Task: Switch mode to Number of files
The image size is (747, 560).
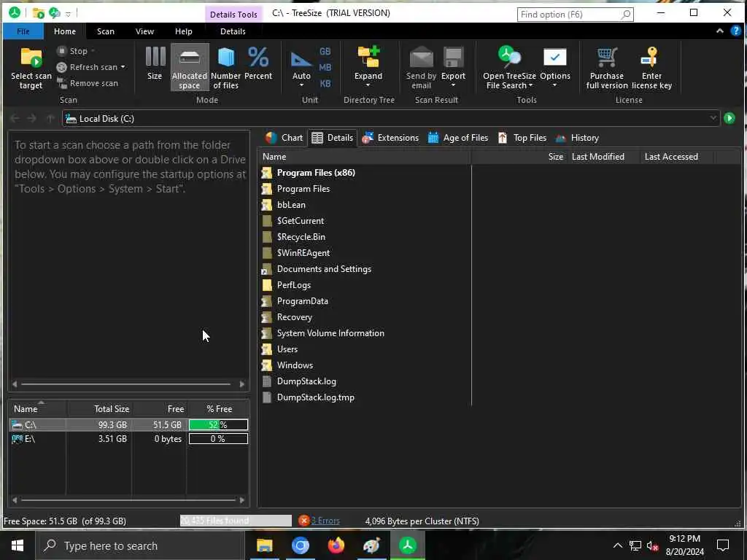Action: point(226,67)
